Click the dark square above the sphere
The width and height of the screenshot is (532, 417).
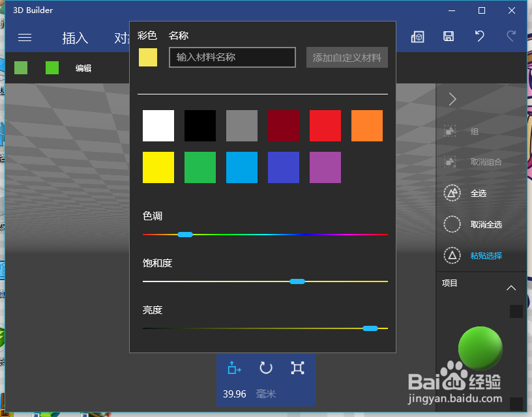516,311
